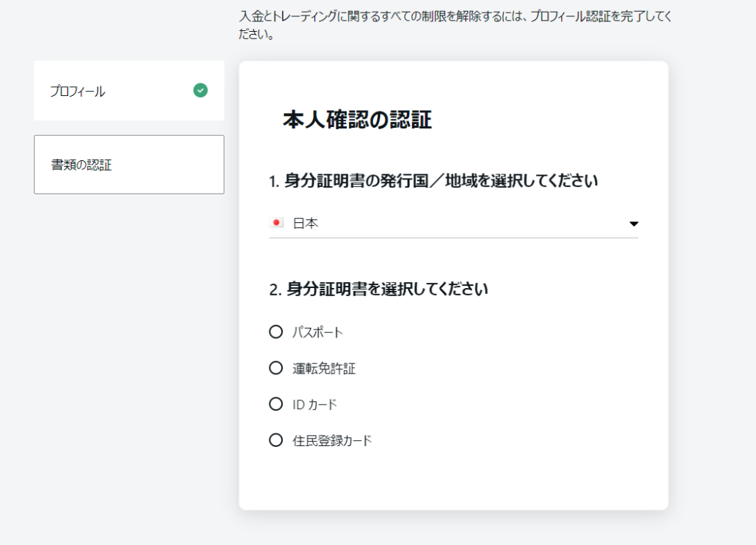Click the Japan flag icon
Screen dimensions: 756x545
[x=276, y=223]
